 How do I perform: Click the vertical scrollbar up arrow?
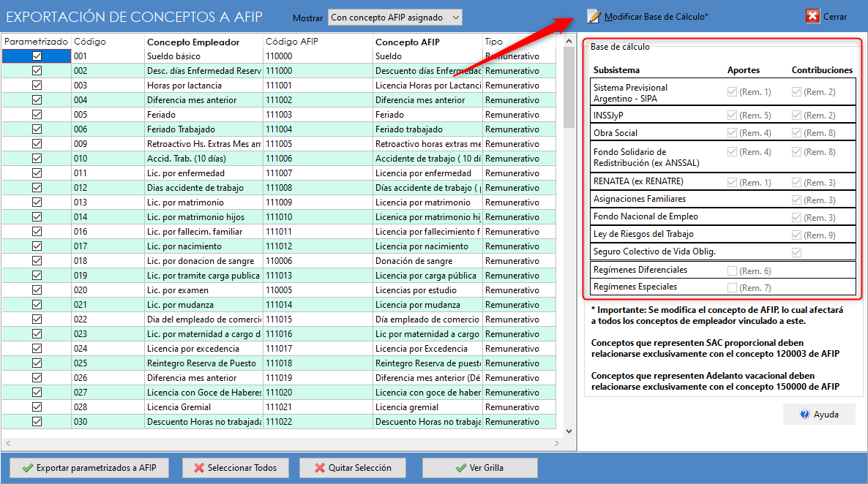[569, 41]
